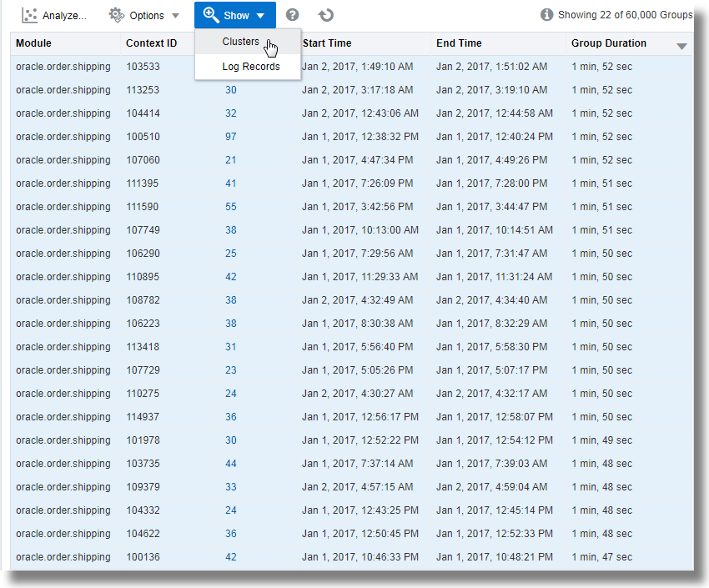This screenshot has width=709, height=588.
Task: Open the Options dropdown arrow
Action: tap(175, 14)
